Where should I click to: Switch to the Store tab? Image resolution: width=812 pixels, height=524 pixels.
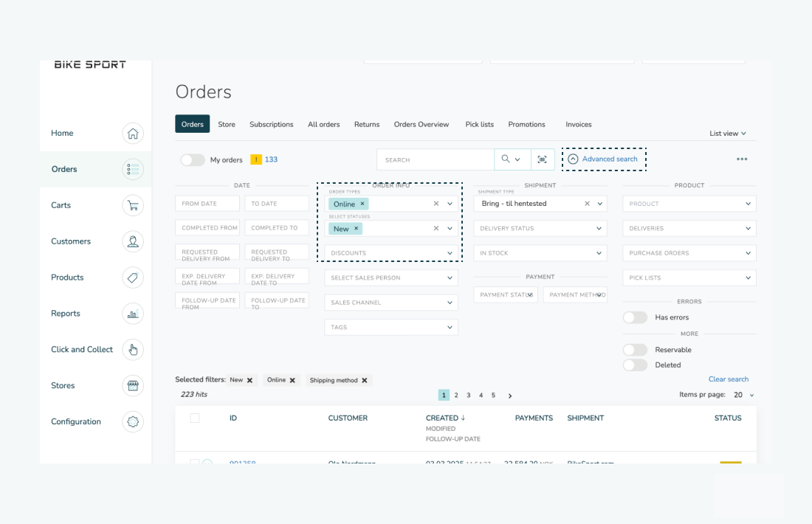tap(227, 124)
